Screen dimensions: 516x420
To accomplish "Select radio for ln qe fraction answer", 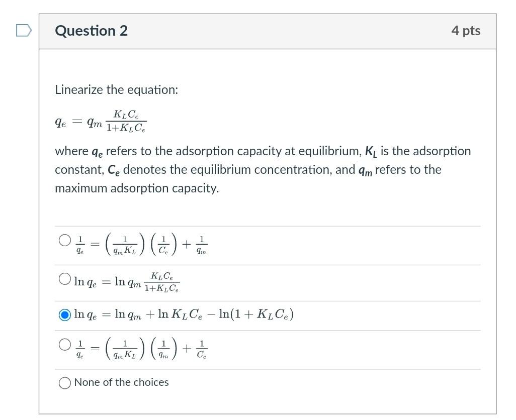I will (x=65, y=279).
